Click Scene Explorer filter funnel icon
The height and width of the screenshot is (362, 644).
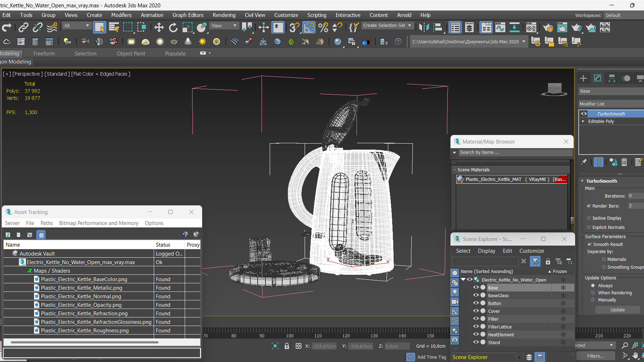pyautogui.click(x=535, y=261)
